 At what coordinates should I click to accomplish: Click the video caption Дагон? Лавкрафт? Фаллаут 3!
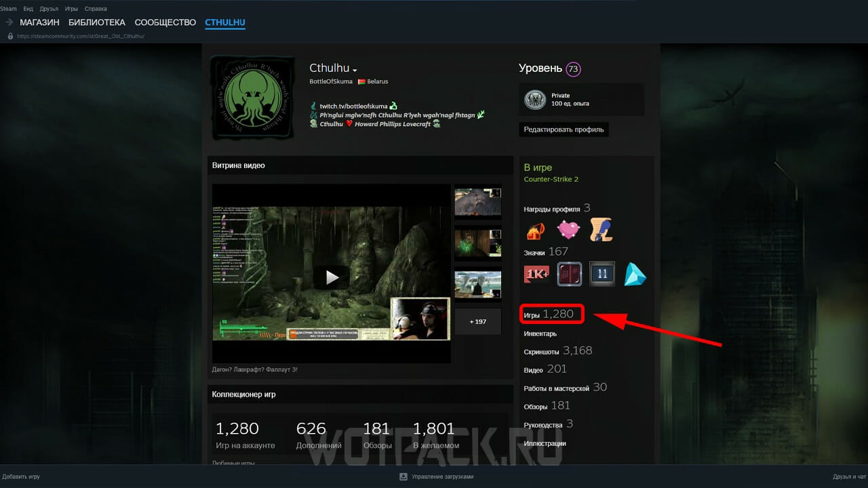255,369
